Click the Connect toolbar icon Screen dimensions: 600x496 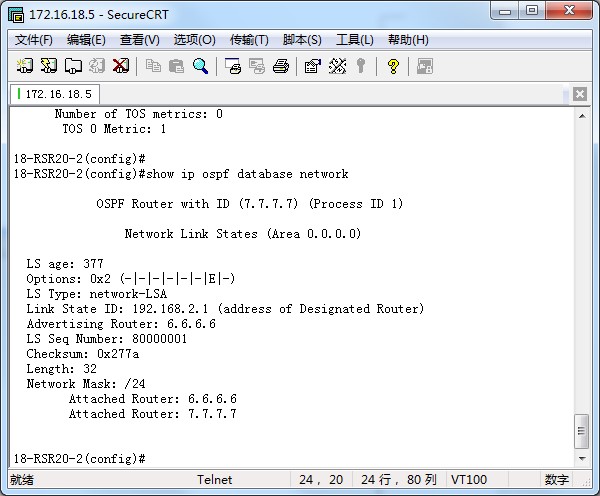tap(25, 67)
